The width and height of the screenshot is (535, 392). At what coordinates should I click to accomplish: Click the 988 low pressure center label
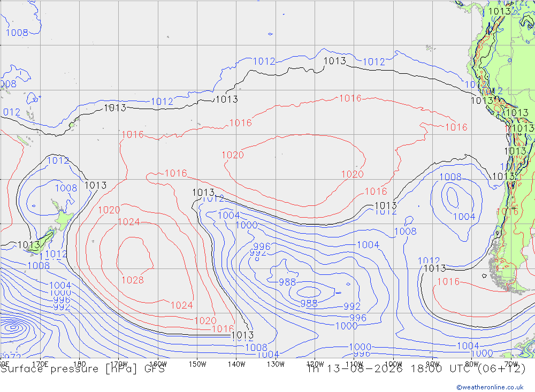point(309,303)
